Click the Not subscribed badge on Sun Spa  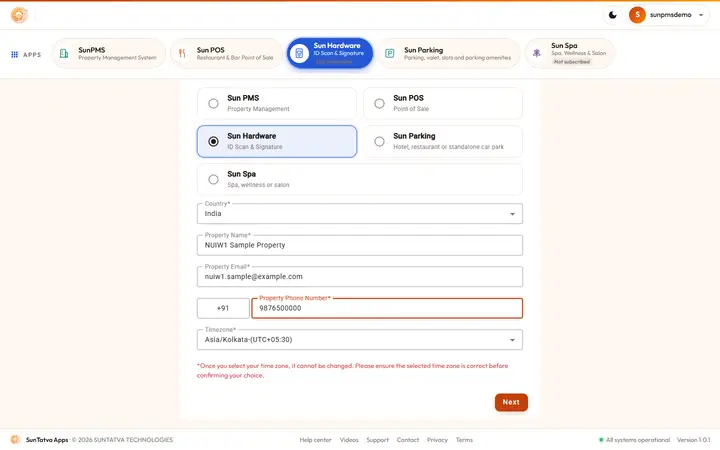tap(572, 62)
